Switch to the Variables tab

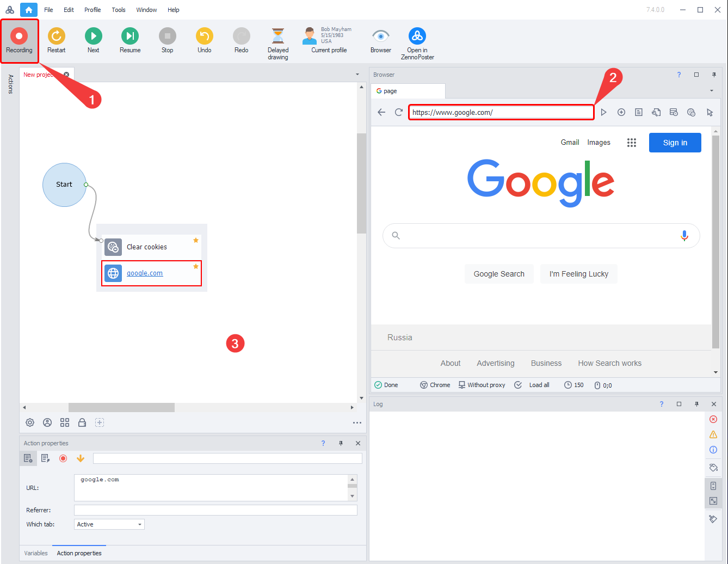coord(35,553)
